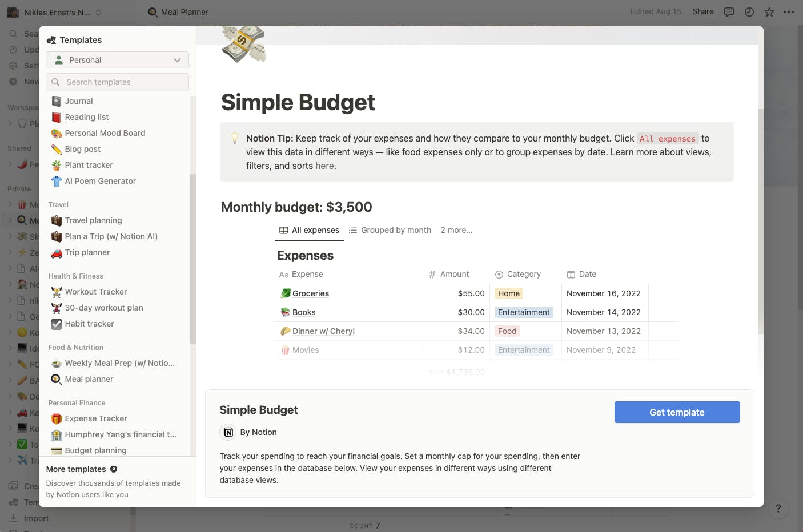Click the preview pane scrollbar
Viewport: 803px width, 532px height.
(760, 221)
